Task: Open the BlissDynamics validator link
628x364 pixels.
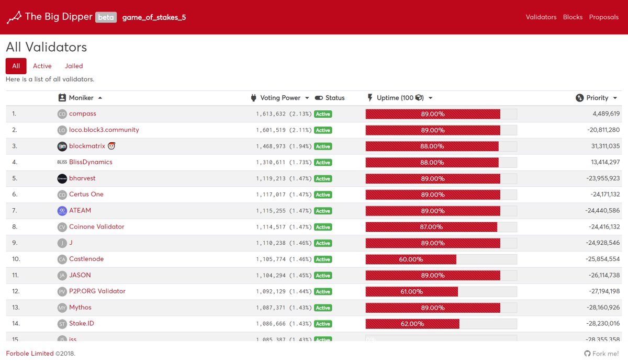Action: click(x=91, y=162)
